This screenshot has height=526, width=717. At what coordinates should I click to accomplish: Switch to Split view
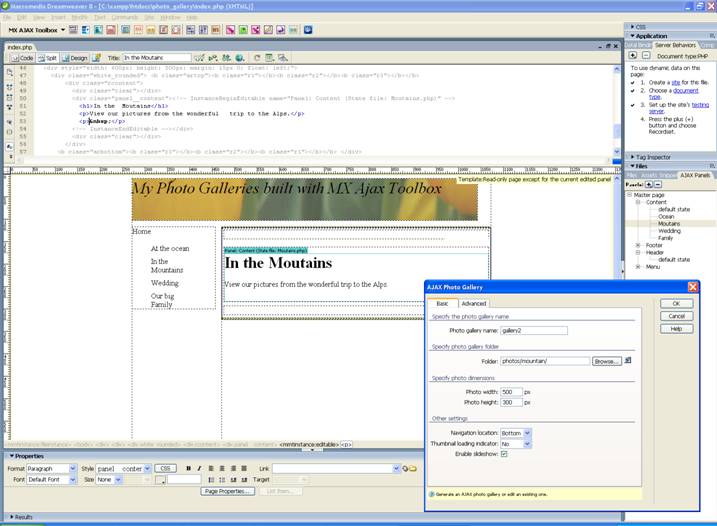tap(47, 58)
